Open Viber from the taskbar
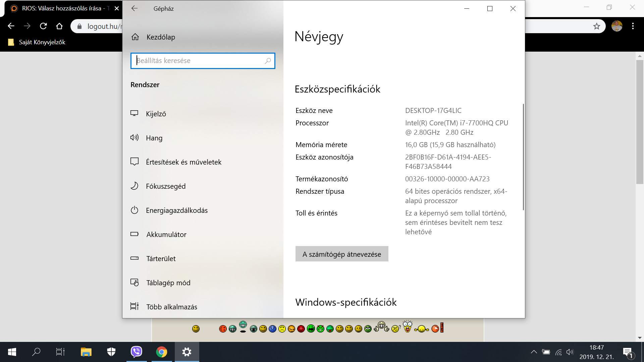 point(136,352)
